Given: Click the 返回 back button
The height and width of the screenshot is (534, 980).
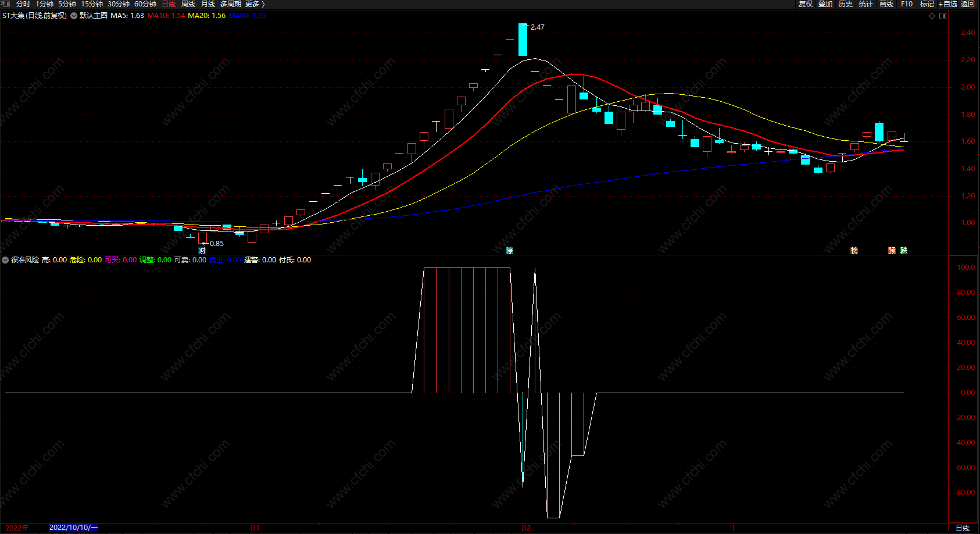Looking at the screenshot, I should [x=967, y=4].
